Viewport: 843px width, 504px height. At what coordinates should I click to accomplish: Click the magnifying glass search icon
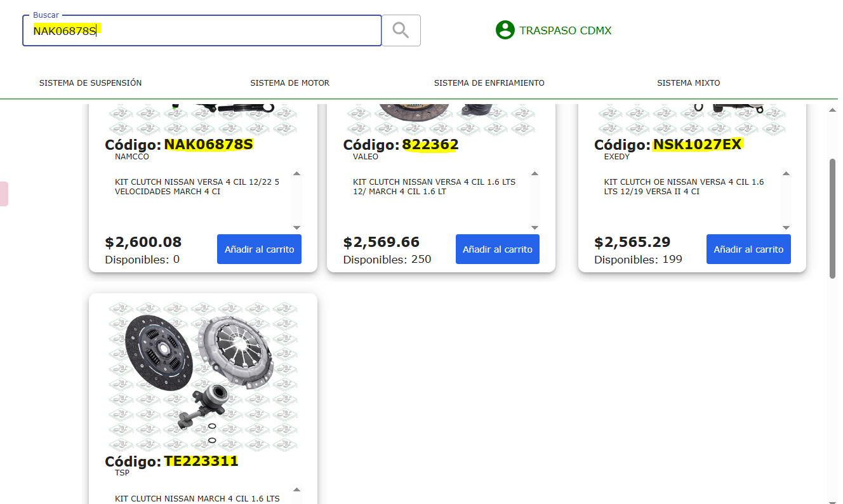click(401, 30)
